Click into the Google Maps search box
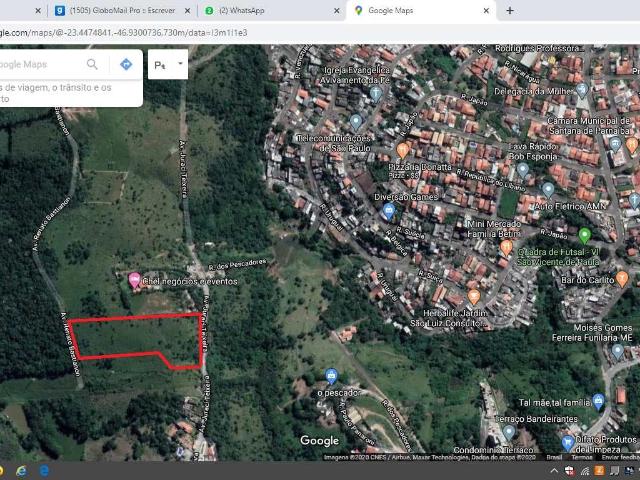The width and height of the screenshot is (640, 480). (41, 64)
